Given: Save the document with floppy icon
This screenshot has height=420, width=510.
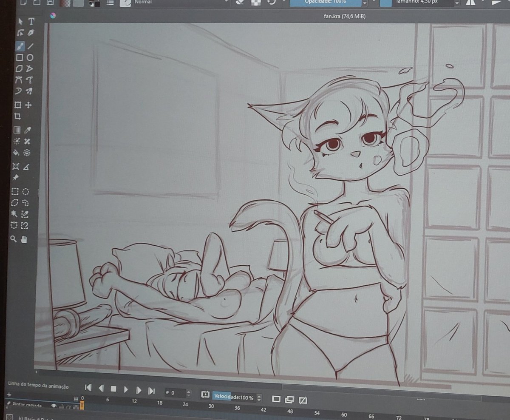Looking at the screenshot, I should [x=50, y=3].
